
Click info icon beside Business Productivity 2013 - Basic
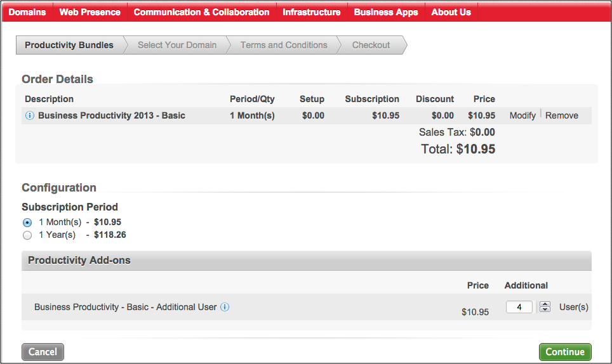(x=29, y=115)
